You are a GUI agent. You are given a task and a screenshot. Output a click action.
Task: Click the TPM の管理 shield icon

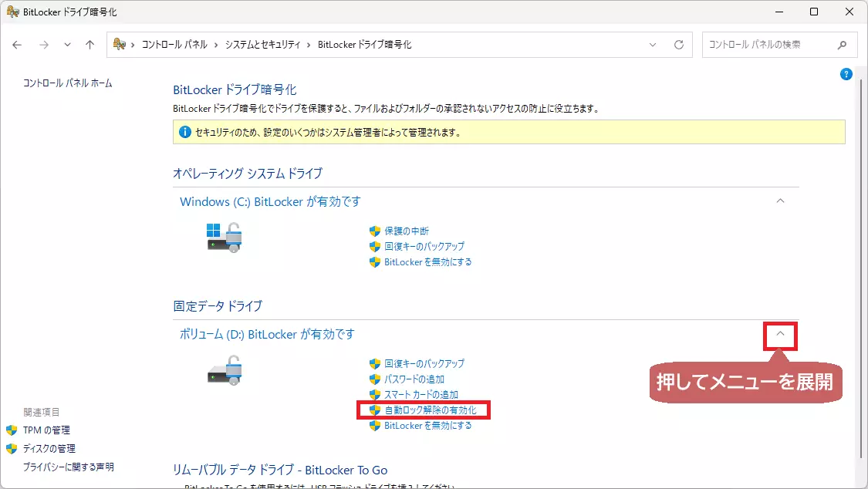click(12, 430)
